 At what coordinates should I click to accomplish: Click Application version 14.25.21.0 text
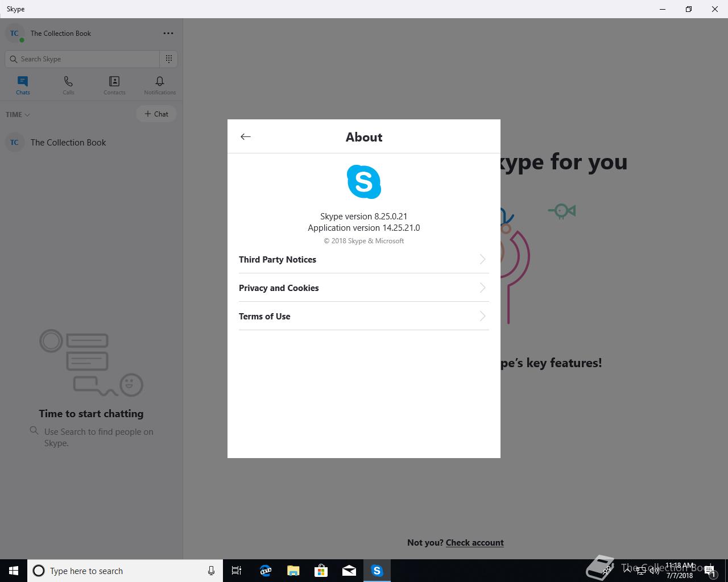coord(364,227)
